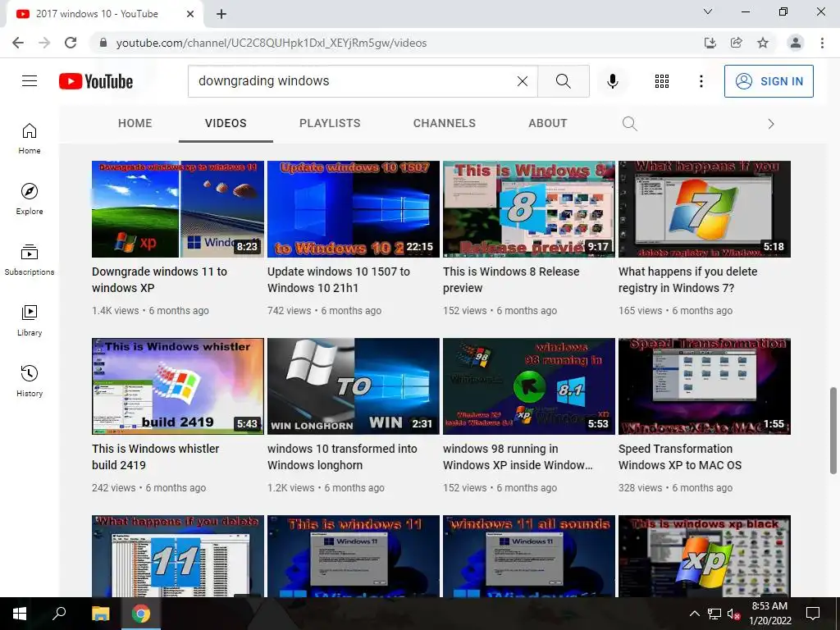Image resolution: width=840 pixels, height=630 pixels.
Task: Clear the search box with the X icon
Action: [x=523, y=81]
